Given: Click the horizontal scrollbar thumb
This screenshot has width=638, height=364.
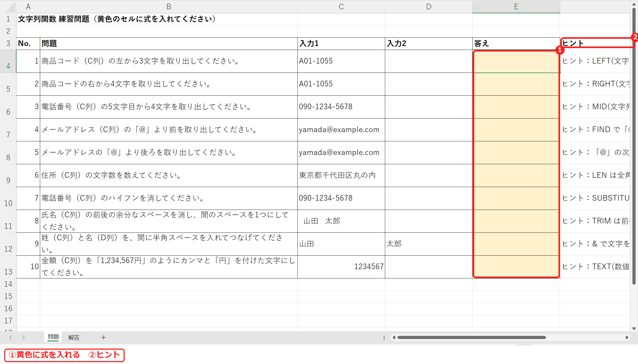Looking at the screenshot, I should tap(471, 337).
